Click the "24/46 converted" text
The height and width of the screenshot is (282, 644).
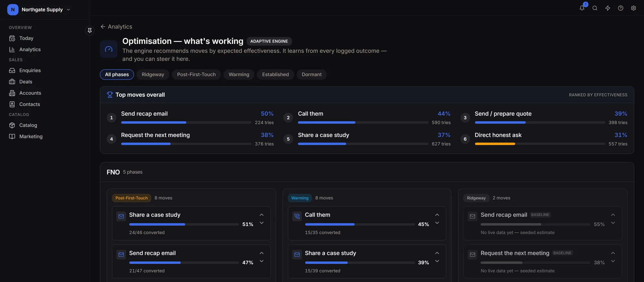coord(147,233)
